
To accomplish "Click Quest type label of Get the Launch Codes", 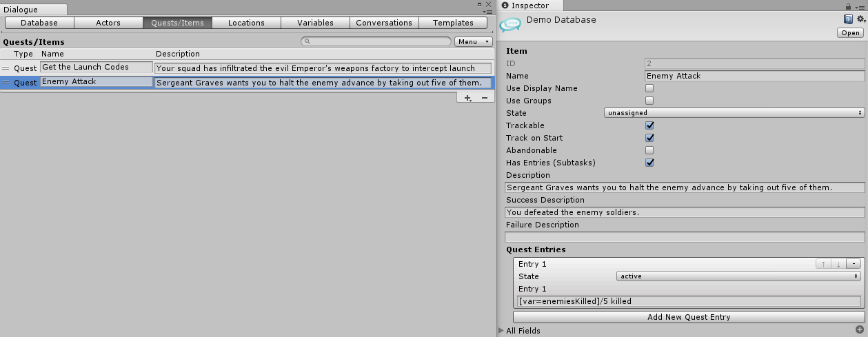I will tap(26, 68).
